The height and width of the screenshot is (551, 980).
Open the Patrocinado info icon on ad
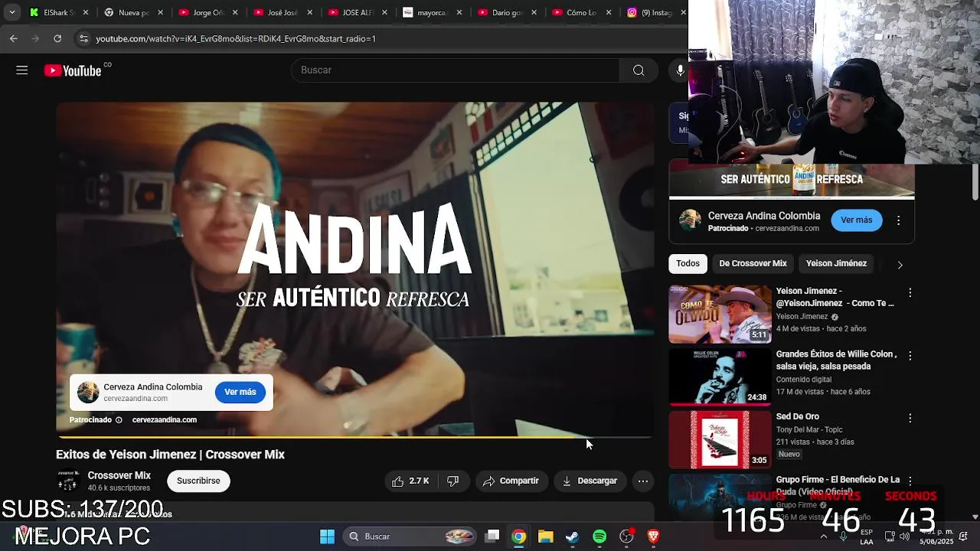point(119,419)
